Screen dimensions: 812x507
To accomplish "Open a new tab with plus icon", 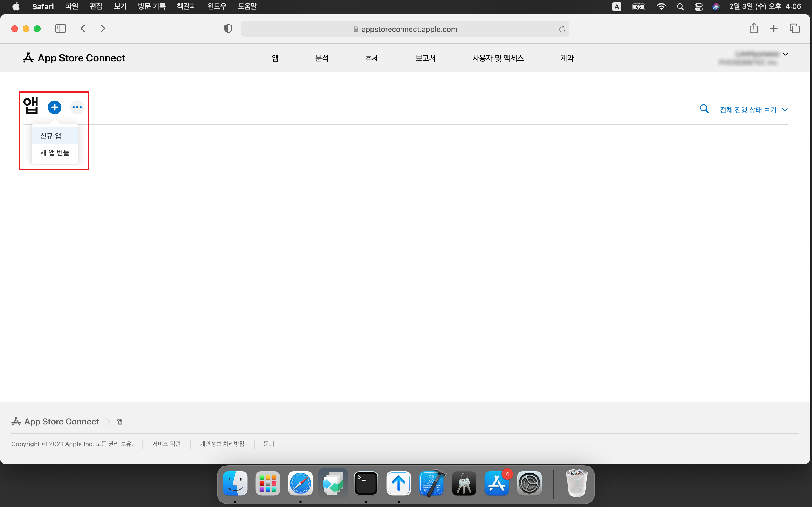I will click(x=773, y=28).
